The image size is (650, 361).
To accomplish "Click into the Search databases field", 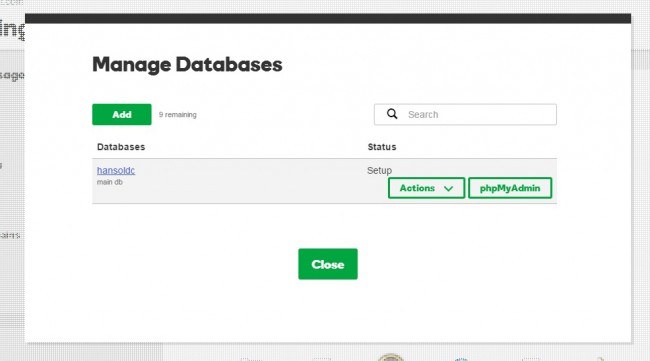I will click(x=465, y=114).
